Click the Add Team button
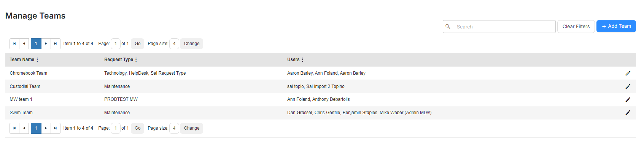The width and height of the screenshot is (644, 149). pos(616,26)
